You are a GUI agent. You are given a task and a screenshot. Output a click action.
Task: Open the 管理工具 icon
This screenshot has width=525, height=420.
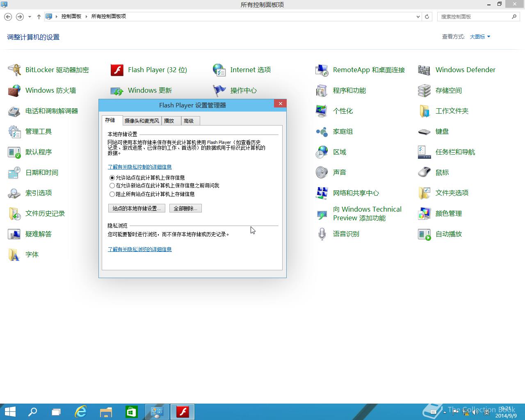(x=14, y=131)
